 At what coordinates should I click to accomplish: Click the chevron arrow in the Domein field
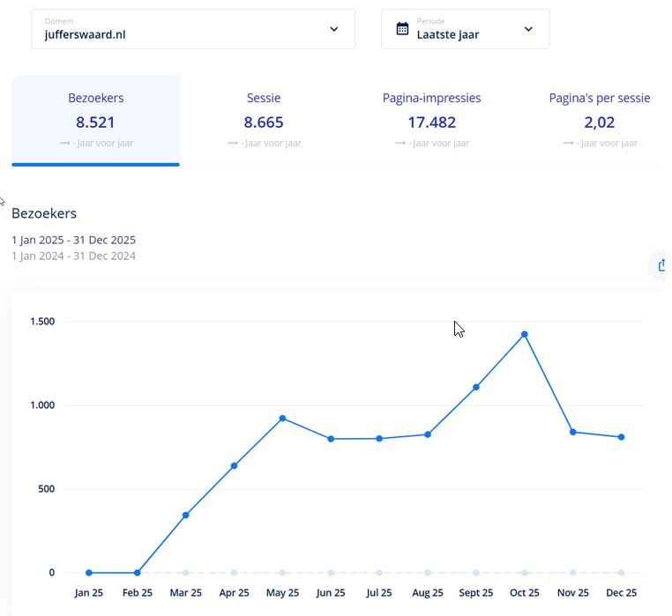pyautogui.click(x=334, y=29)
